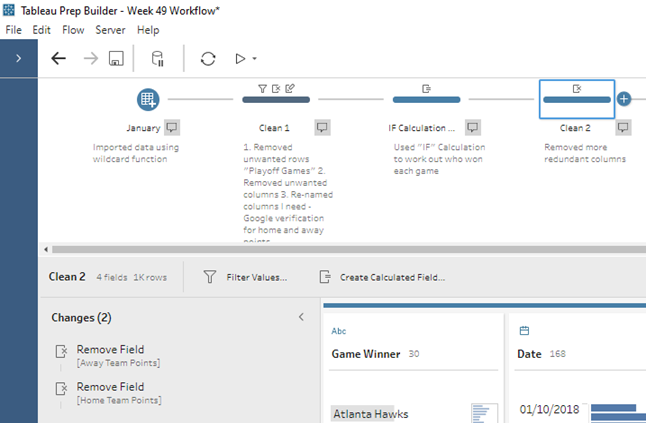Open the run flow dropdown arrow
The image size is (646, 423).
pos(254,59)
